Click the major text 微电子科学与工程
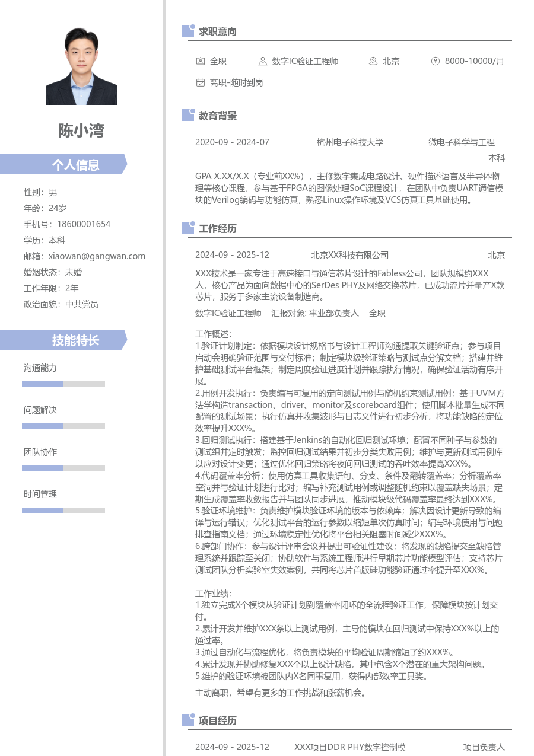Screen dimensions: 534x756 click(463, 142)
